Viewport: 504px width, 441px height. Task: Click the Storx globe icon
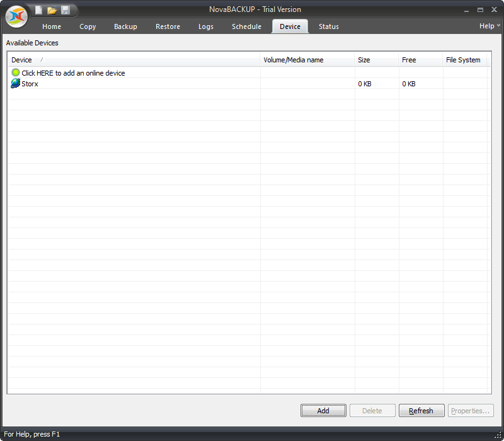click(15, 83)
